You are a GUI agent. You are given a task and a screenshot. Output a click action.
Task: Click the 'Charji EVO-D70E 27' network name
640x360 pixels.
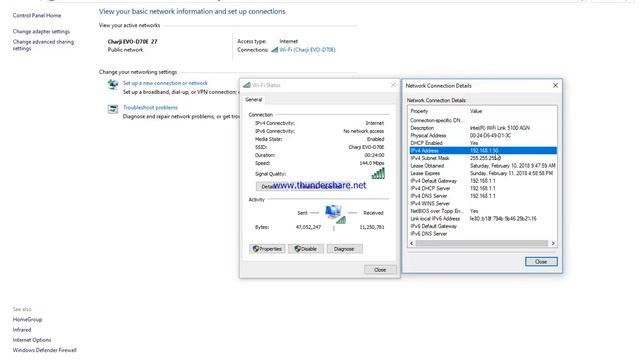[132, 42]
